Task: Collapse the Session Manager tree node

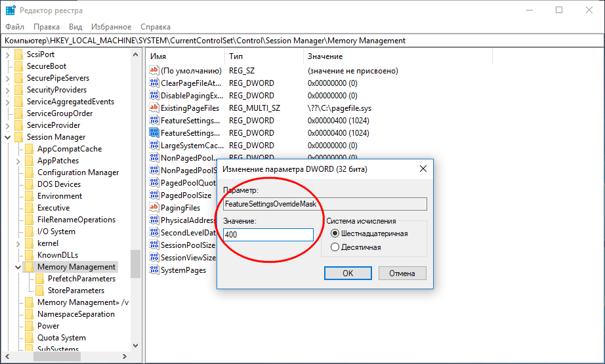Action: point(7,138)
